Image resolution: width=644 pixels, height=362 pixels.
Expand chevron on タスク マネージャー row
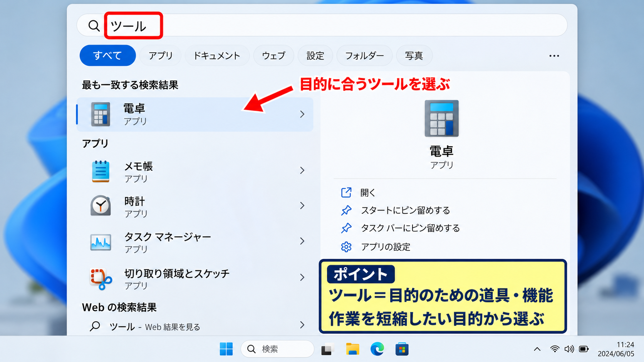[302, 241]
